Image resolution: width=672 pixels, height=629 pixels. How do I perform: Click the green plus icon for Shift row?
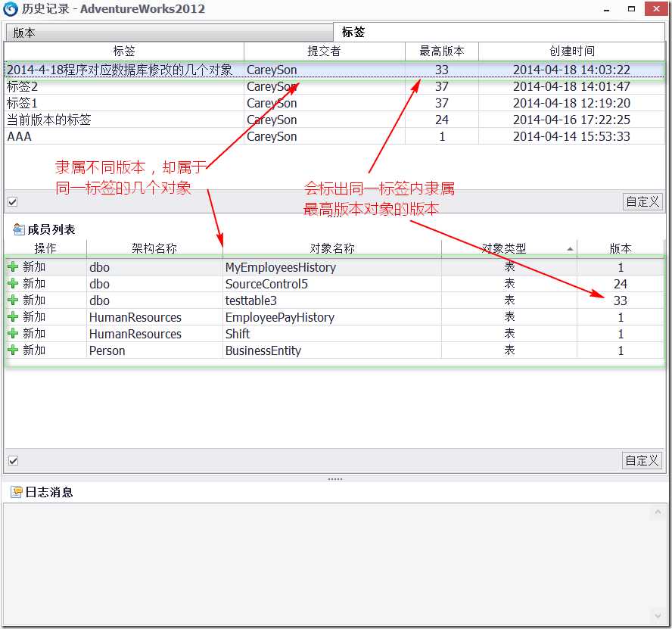pyautogui.click(x=13, y=333)
